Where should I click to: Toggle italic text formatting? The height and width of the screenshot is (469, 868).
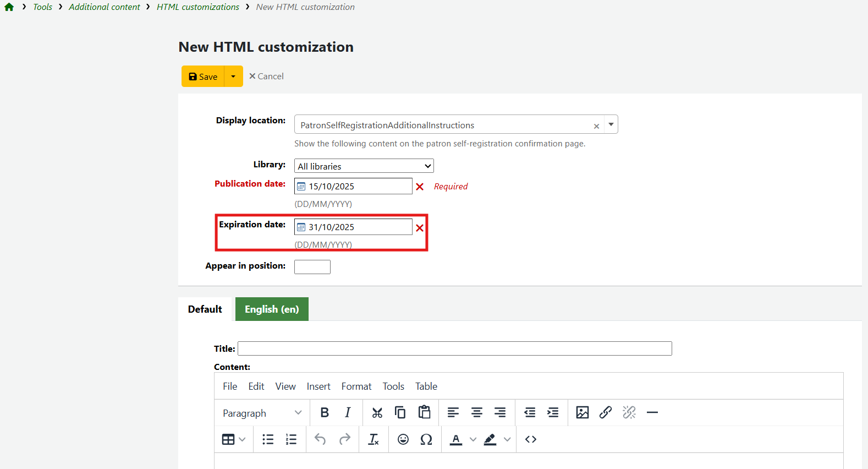click(348, 412)
